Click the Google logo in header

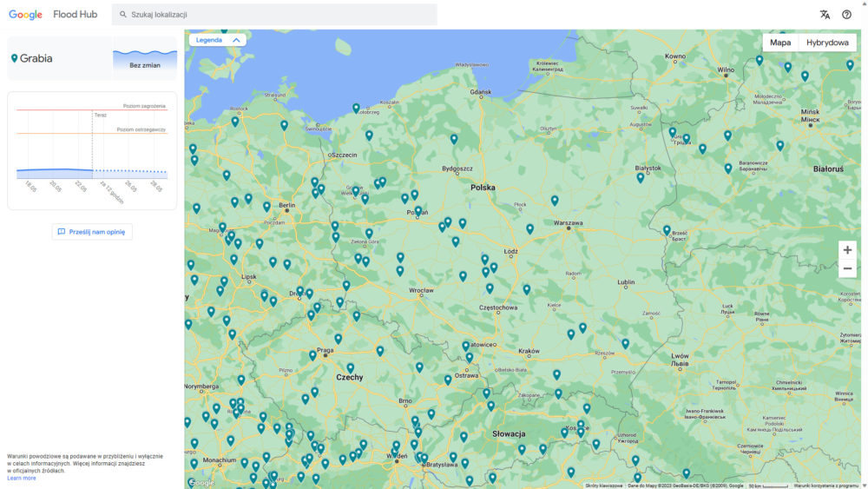coord(25,15)
